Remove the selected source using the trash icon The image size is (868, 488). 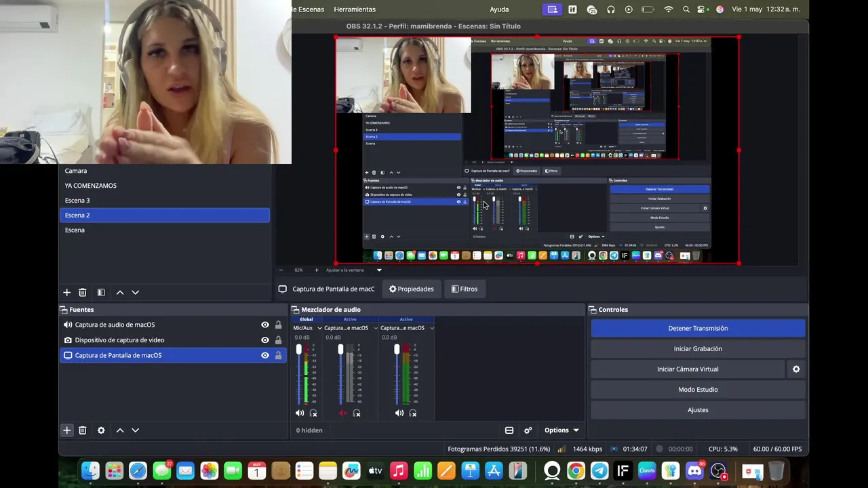coord(83,430)
